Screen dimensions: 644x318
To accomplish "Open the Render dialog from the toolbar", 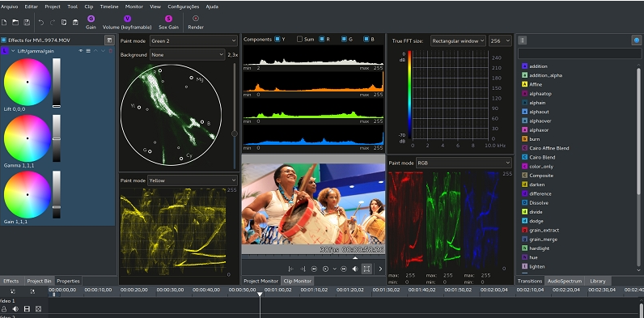I will (x=196, y=19).
